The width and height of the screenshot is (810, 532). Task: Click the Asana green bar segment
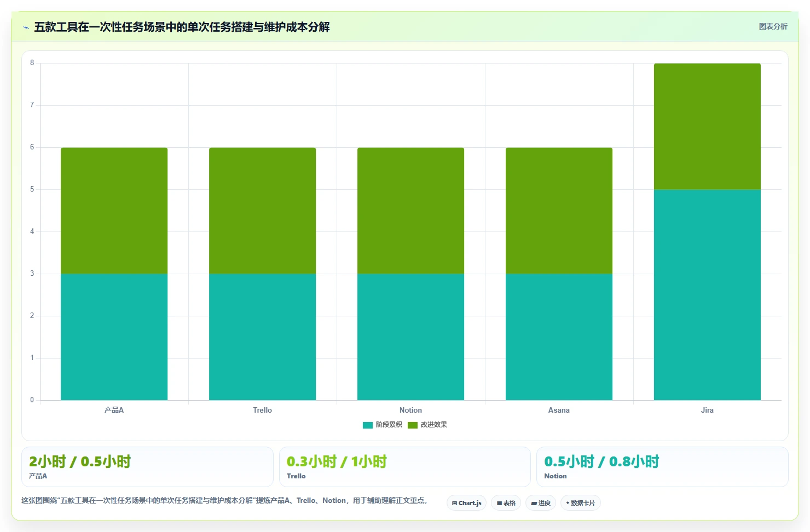[559, 211]
